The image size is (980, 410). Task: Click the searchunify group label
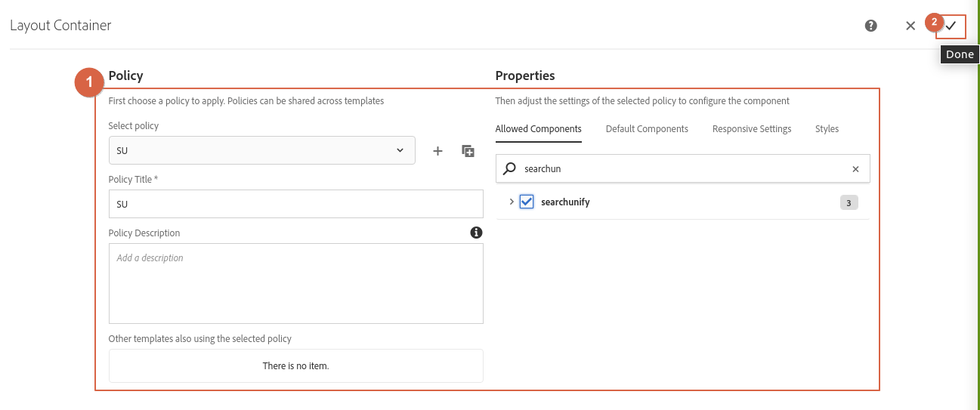tap(565, 202)
